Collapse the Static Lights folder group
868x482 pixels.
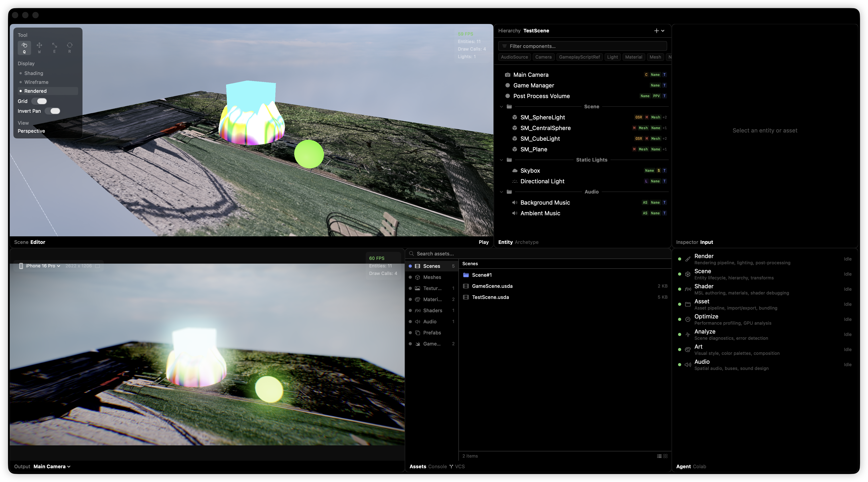pyautogui.click(x=501, y=160)
